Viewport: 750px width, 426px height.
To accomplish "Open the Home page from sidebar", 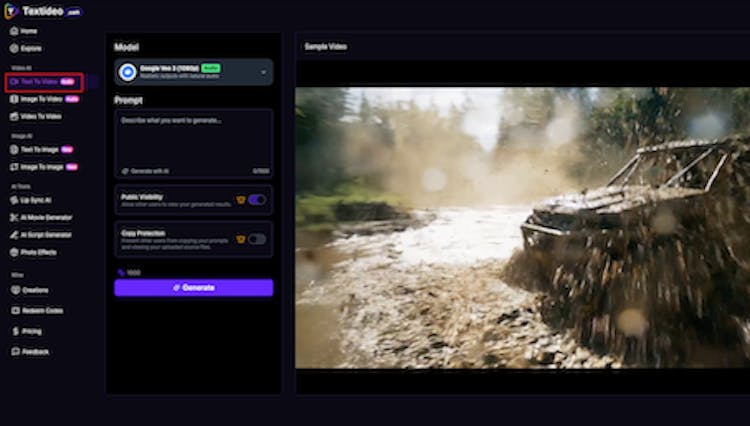I will [x=29, y=31].
